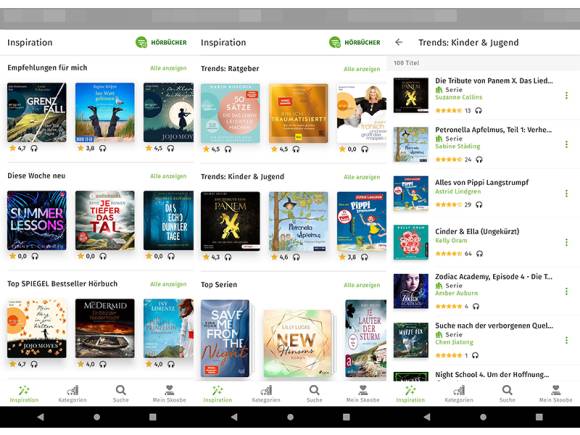Select Cinder & Ella (Ungekürzt) list title
Viewport: 580px width, 435px height.
pyautogui.click(x=477, y=232)
